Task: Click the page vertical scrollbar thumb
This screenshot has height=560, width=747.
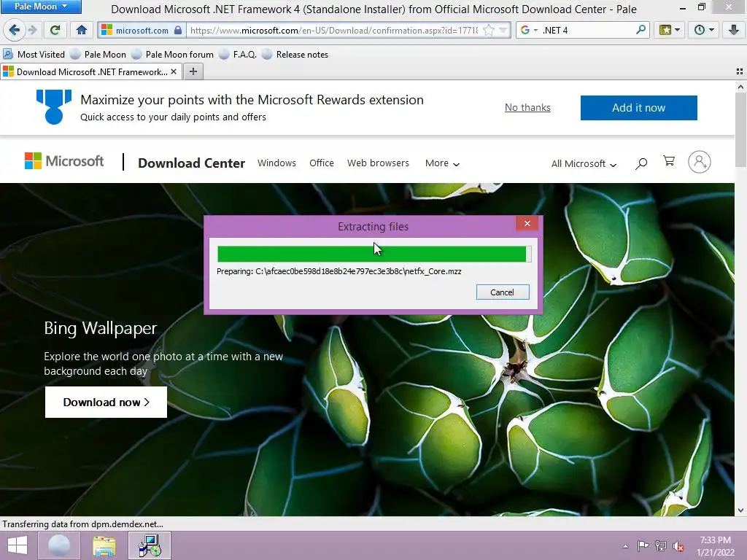Action: coord(740,130)
